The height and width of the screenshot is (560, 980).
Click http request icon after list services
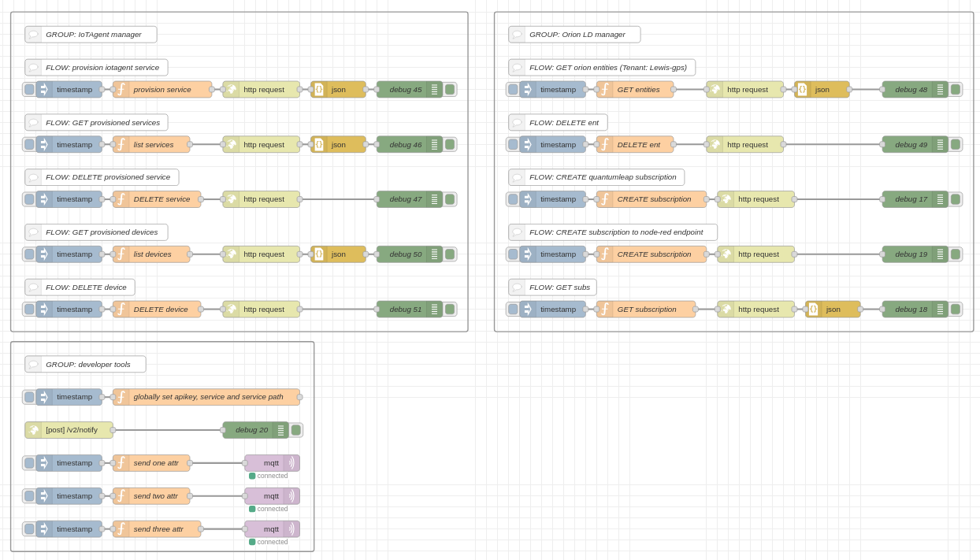pos(232,145)
